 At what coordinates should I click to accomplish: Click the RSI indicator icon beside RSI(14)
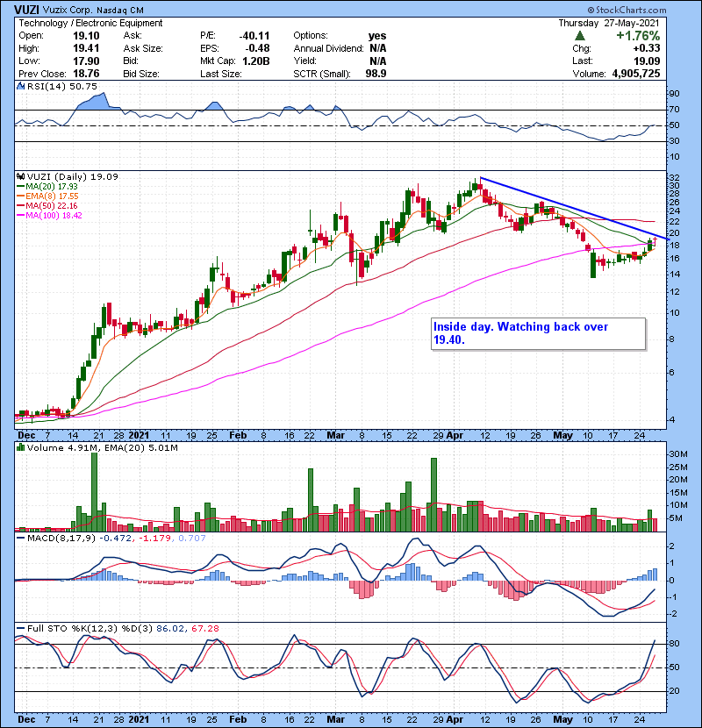[20, 86]
